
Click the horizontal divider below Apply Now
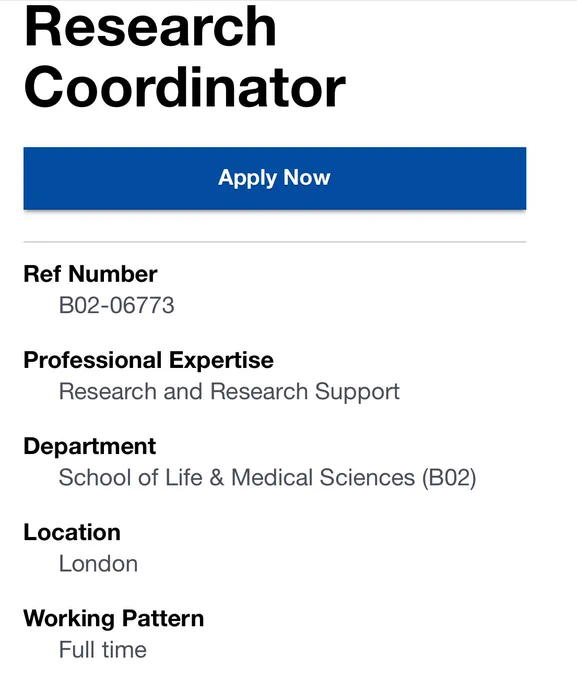275,242
